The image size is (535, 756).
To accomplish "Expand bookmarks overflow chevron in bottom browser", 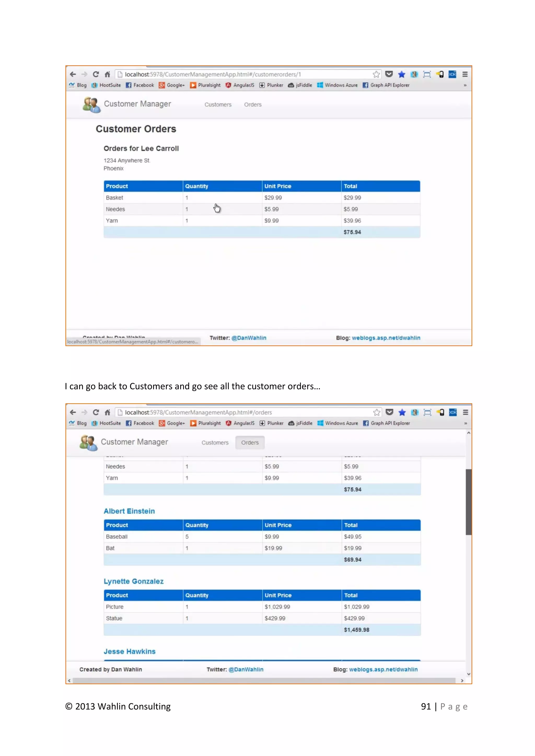I will point(465,423).
